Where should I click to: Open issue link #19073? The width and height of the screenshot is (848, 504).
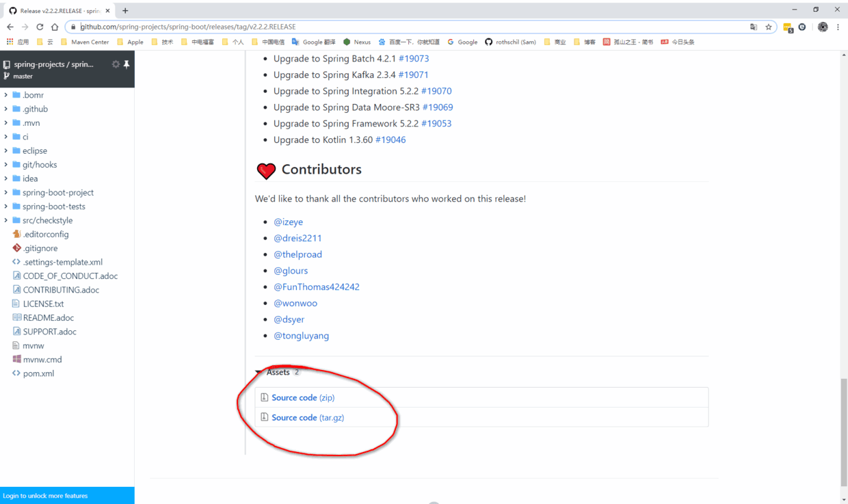[x=414, y=59]
